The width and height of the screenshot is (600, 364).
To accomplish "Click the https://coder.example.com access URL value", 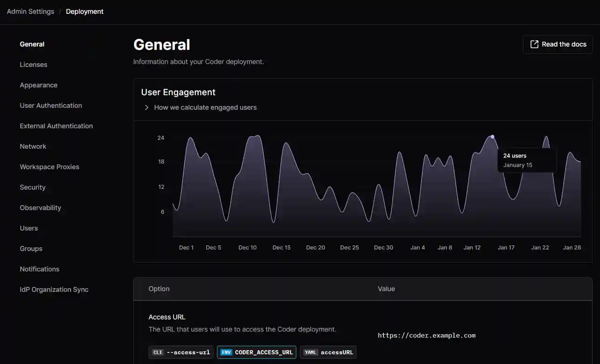I will (x=427, y=335).
